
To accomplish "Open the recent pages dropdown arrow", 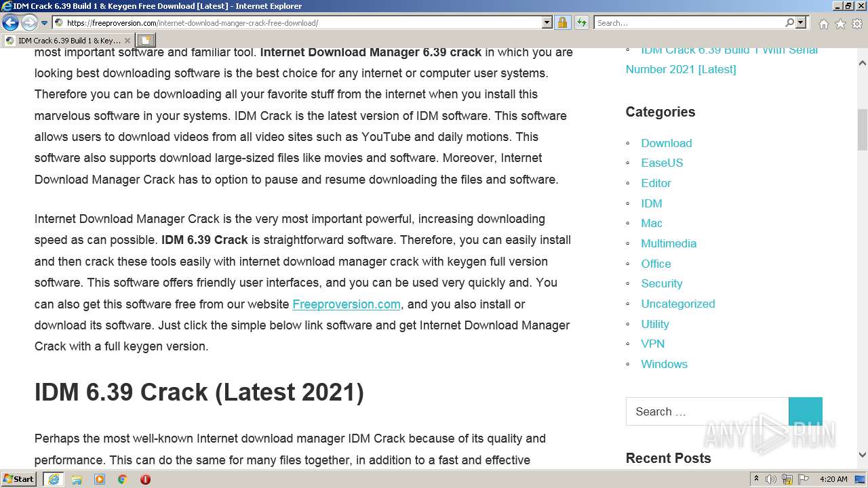I will (44, 23).
